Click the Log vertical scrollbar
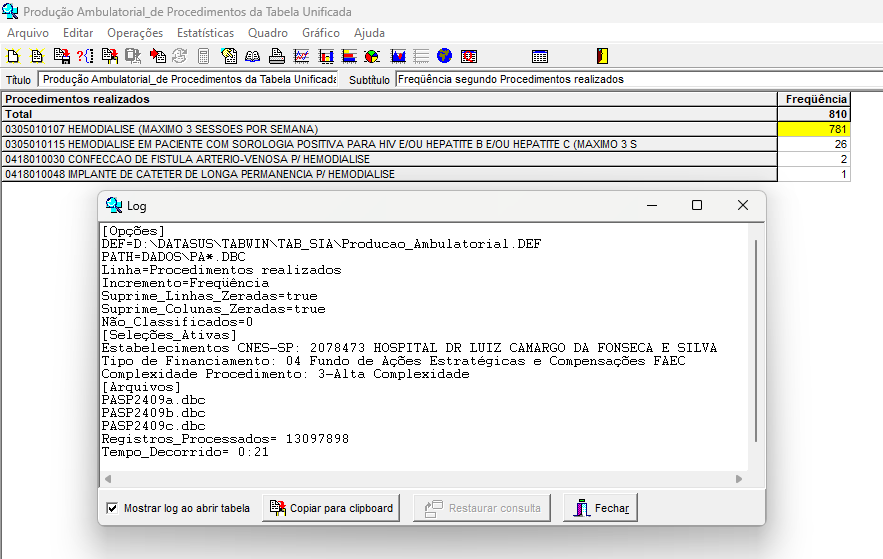 tap(756, 341)
